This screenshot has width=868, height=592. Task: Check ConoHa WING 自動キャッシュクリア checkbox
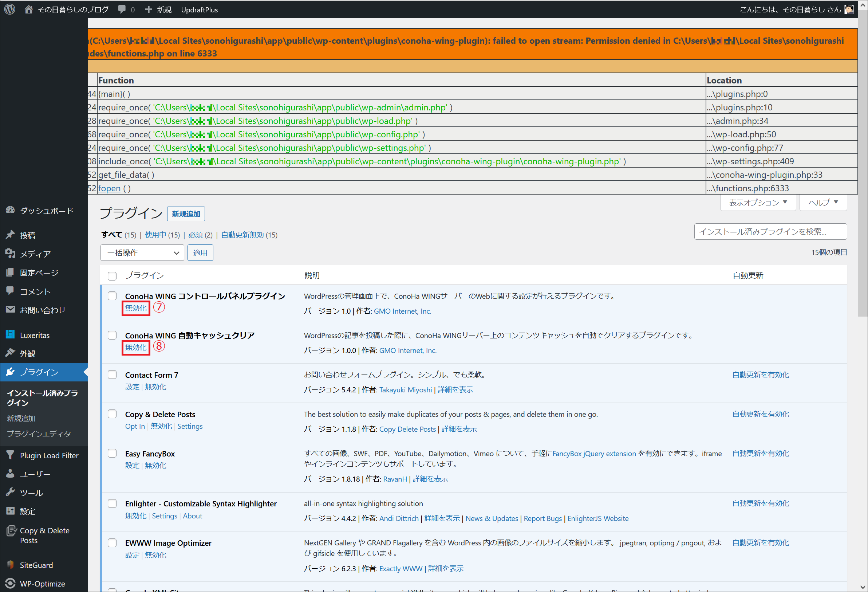(112, 335)
